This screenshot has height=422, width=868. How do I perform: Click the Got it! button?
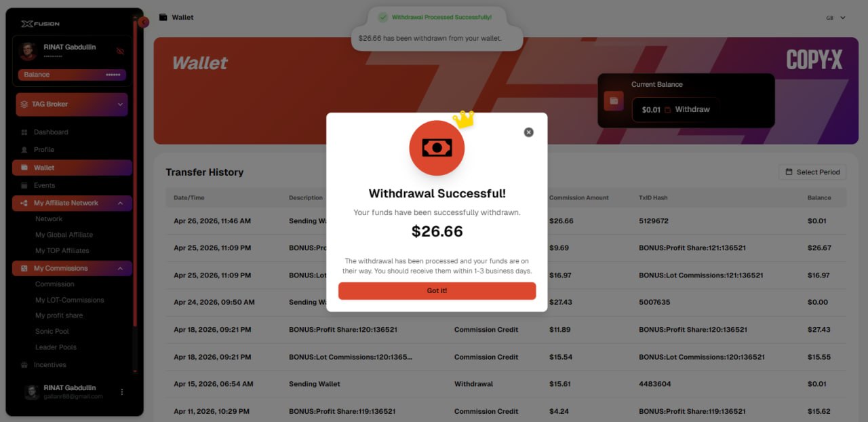437,291
